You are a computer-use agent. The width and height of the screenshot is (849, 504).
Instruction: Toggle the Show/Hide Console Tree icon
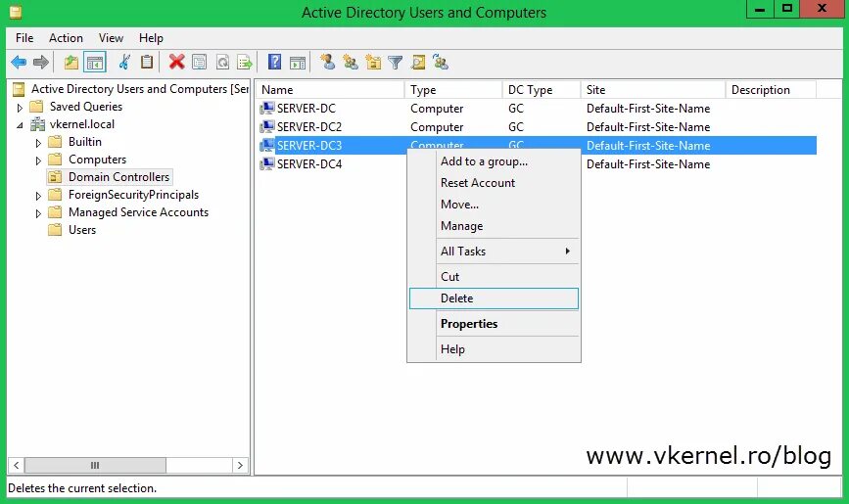click(95, 63)
